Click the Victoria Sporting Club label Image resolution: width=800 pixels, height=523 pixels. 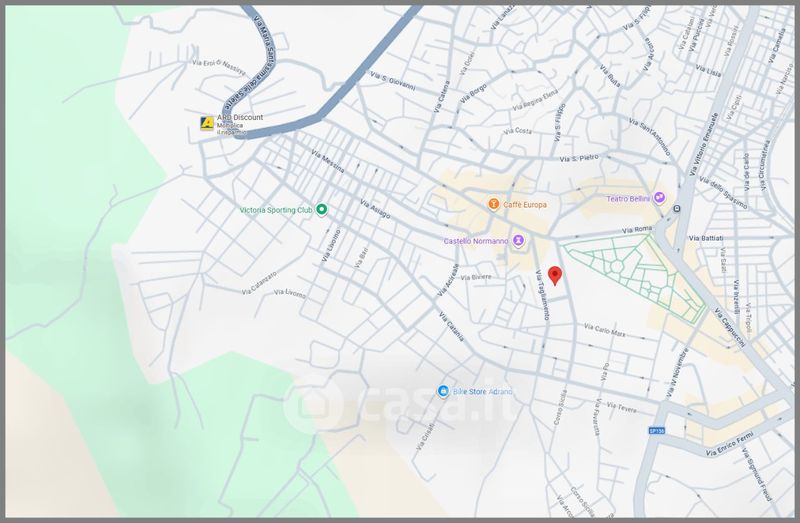(x=276, y=210)
